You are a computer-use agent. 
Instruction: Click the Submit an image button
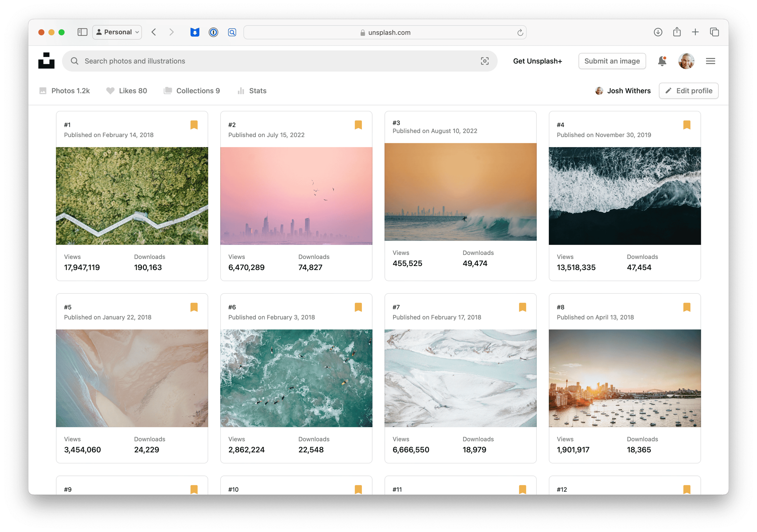coord(612,61)
